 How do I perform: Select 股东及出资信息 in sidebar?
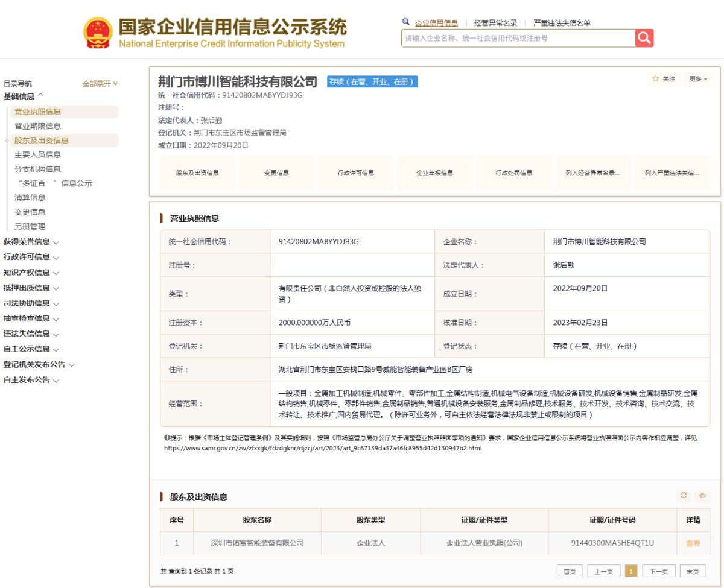(x=64, y=141)
